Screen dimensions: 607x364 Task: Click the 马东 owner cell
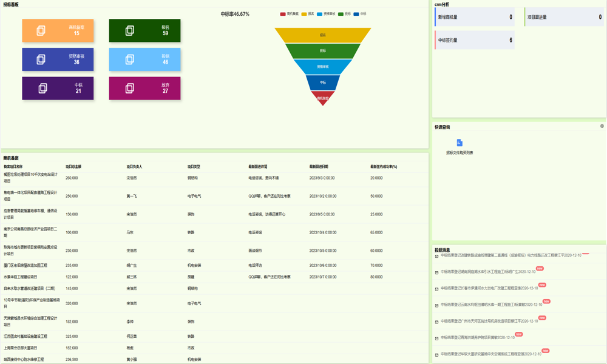pos(130,232)
